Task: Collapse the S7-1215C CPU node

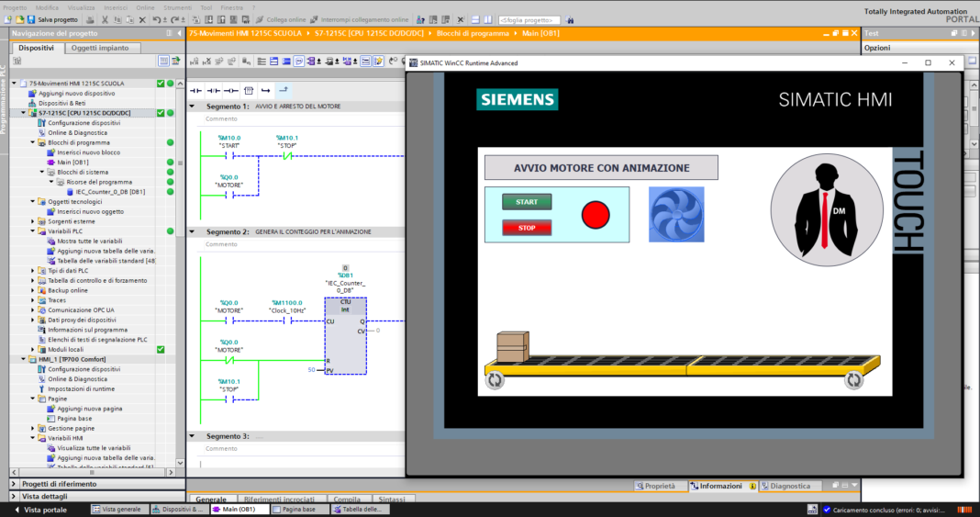Action: point(24,113)
